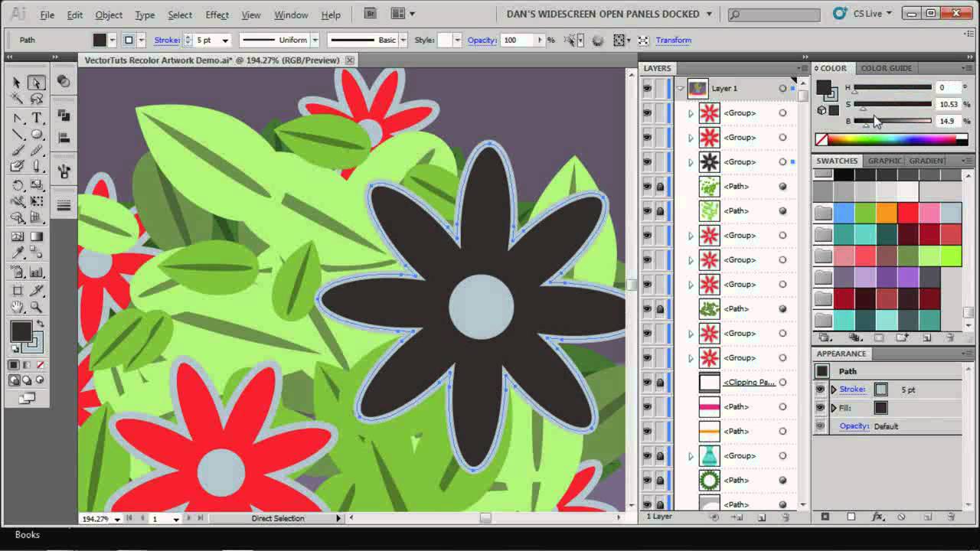Select the Zoom tool
The image size is (980, 551).
36,307
